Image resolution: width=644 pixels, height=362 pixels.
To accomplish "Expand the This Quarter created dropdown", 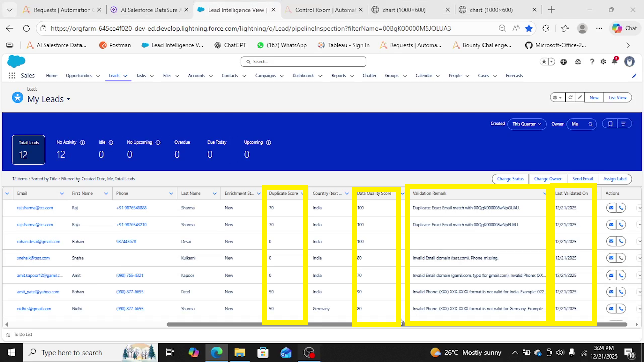I will coord(526,124).
